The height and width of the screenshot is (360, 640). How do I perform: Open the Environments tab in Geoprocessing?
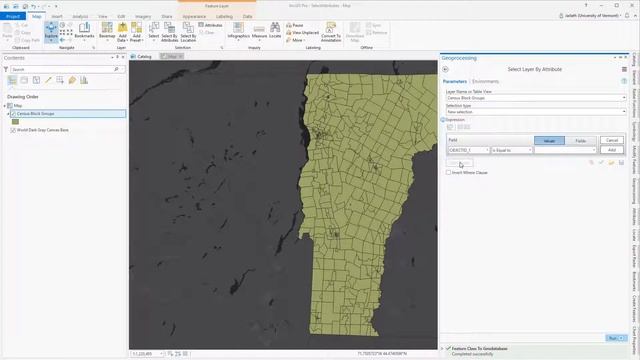[485, 81]
